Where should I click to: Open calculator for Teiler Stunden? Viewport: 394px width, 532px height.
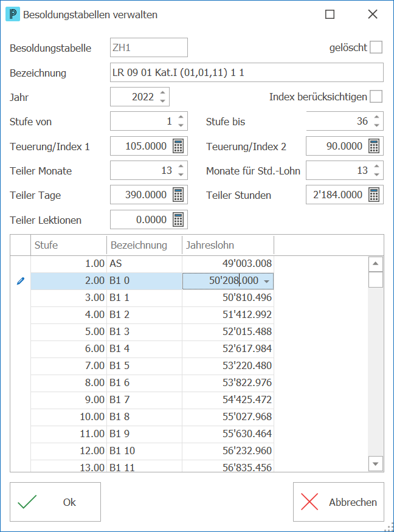click(374, 195)
